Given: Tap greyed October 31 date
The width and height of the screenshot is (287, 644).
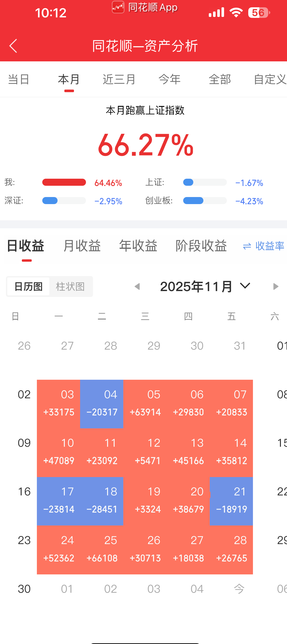Looking at the screenshot, I should (240, 346).
